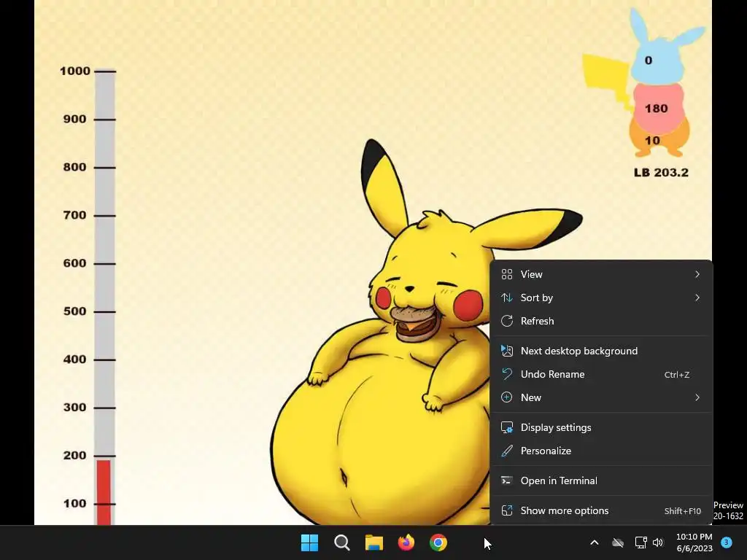Image resolution: width=747 pixels, height=560 pixels.
Task: Select Show more options
Action: pos(601,511)
